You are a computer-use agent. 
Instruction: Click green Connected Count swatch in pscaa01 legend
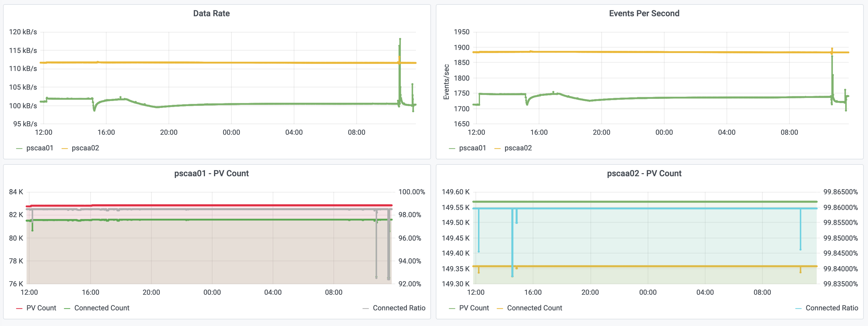click(x=67, y=309)
